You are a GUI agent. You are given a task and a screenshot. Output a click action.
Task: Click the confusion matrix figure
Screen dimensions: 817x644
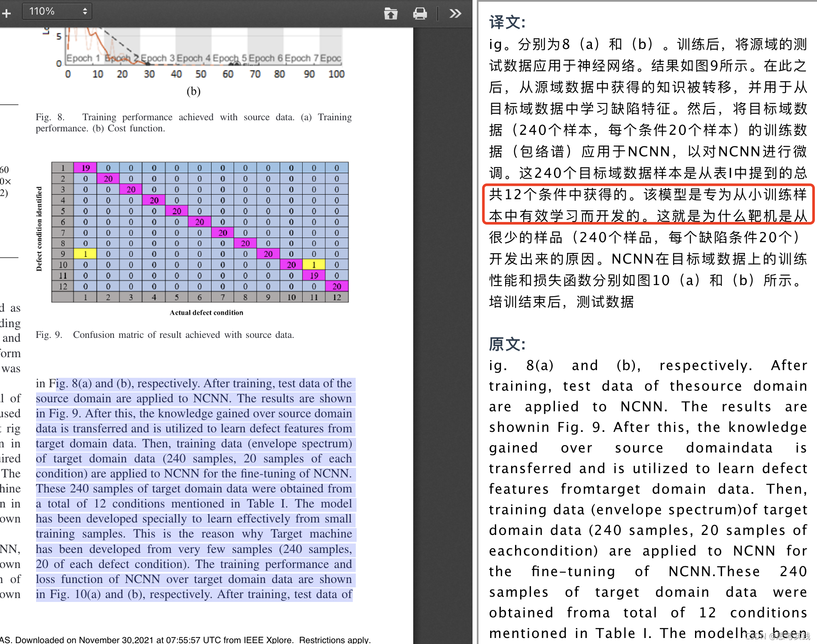coord(200,232)
